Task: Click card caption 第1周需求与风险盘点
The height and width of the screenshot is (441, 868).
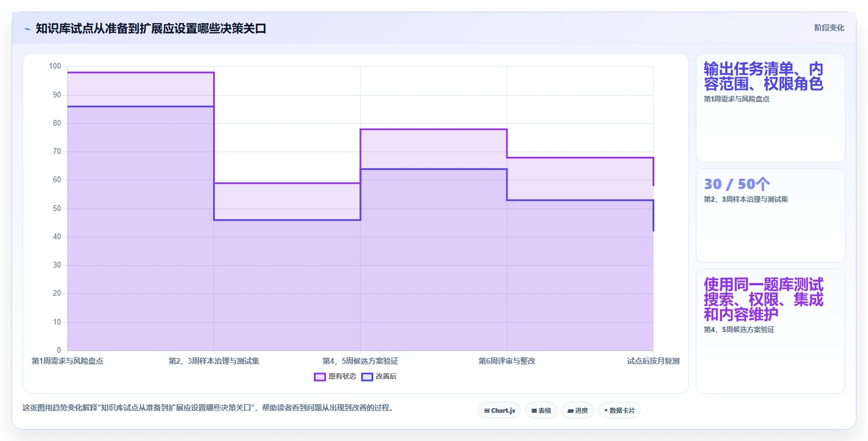Action: pos(737,99)
